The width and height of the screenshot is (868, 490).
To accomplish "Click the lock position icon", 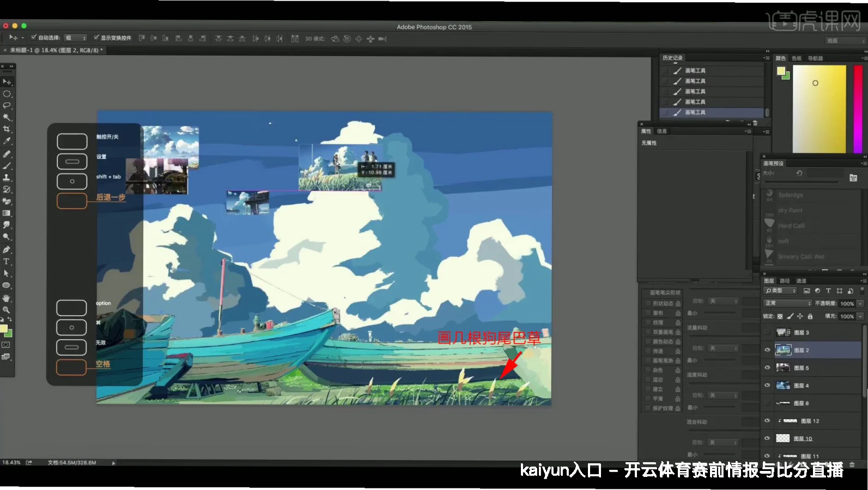I will point(800,316).
